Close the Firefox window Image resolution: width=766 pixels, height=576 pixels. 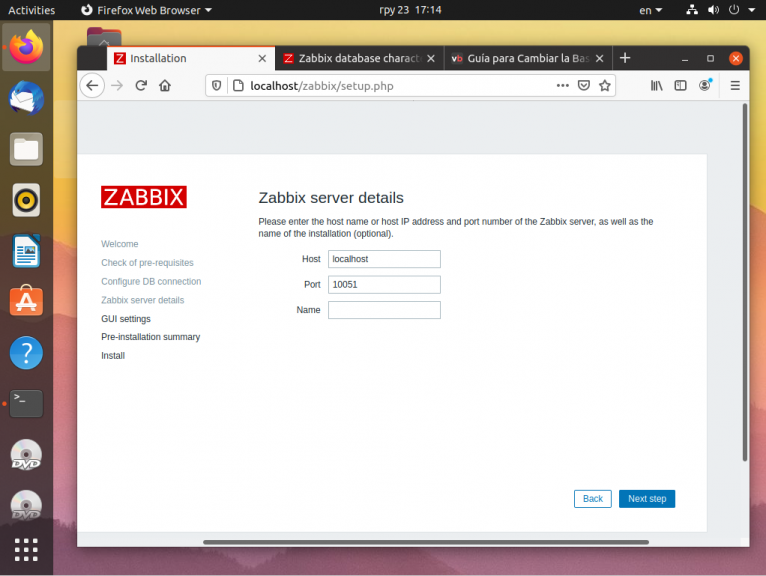tap(736, 59)
